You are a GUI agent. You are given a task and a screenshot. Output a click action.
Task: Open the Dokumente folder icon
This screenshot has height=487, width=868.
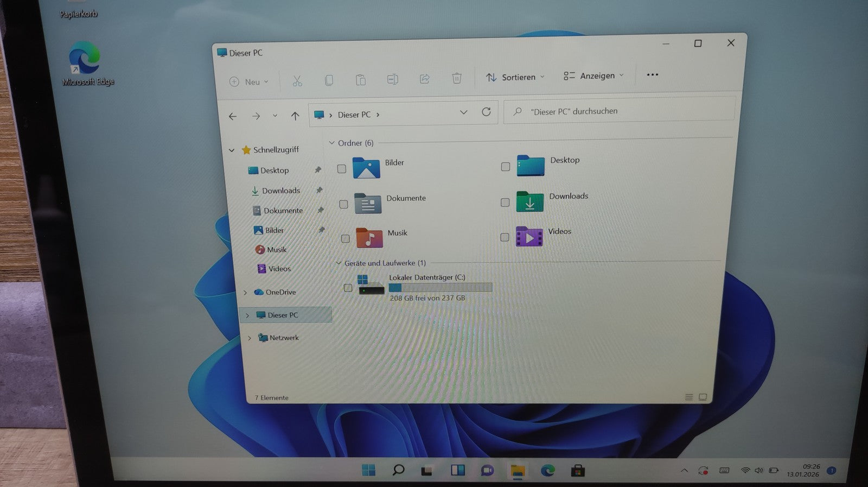(368, 204)
